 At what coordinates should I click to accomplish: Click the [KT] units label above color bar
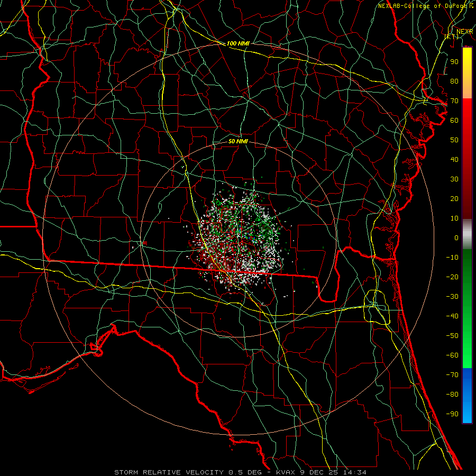(x=452, y=36)
